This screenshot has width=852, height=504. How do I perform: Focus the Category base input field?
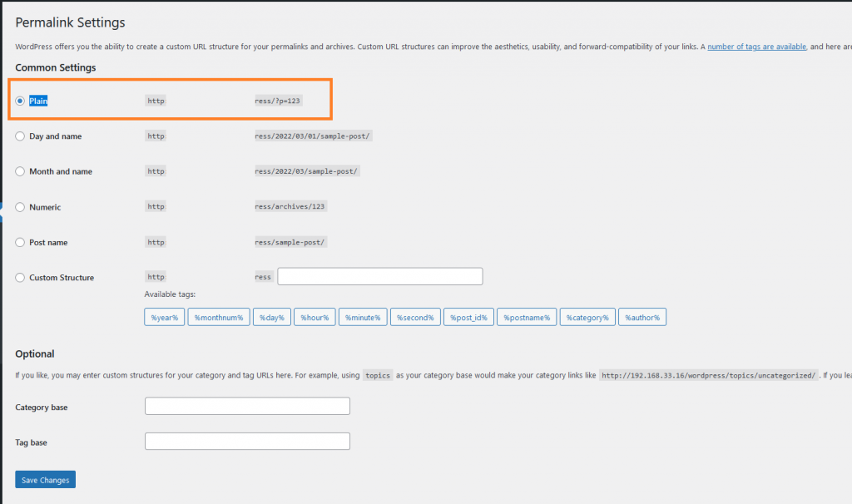click(x=247, y=406)
